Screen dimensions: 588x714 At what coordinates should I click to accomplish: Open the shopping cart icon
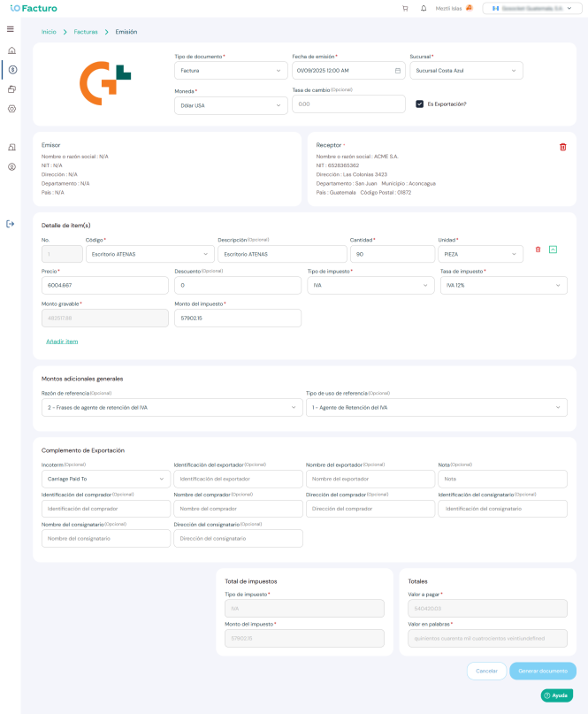(x=405, y=9)
